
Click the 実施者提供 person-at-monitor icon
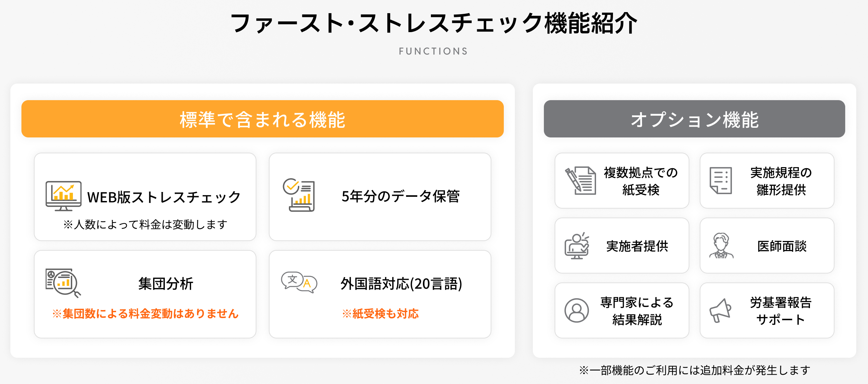tap(577, 246)
